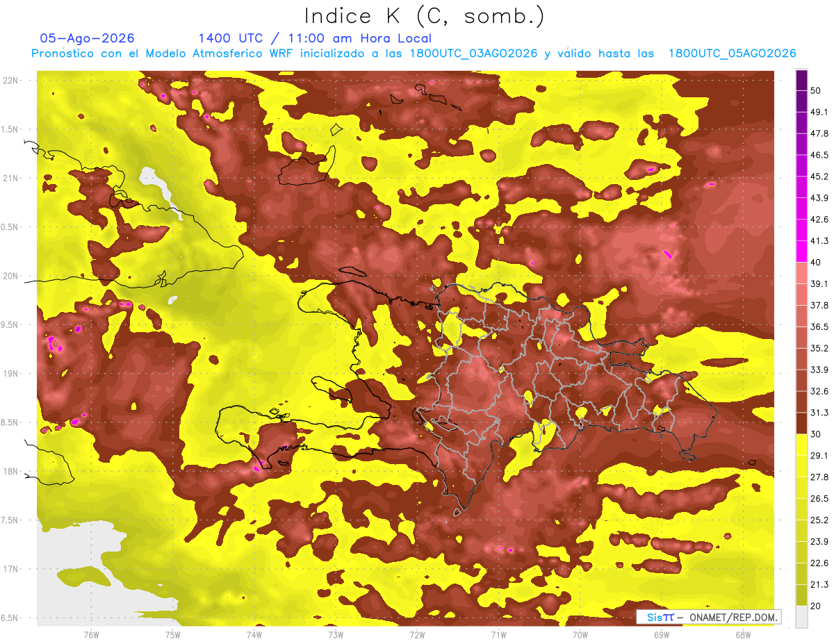Click the latitude axis label 19N
The height and width of the screenshot is (644, 834).
11,374
